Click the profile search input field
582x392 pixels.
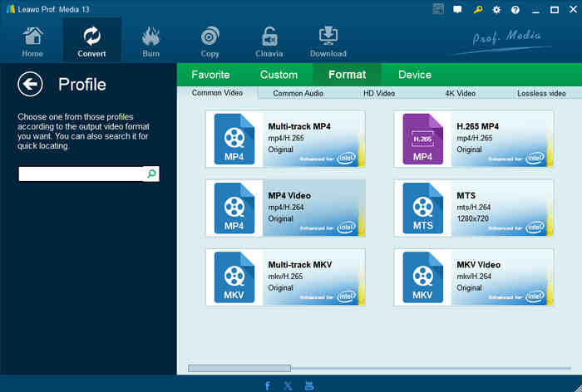click(81, 174)
